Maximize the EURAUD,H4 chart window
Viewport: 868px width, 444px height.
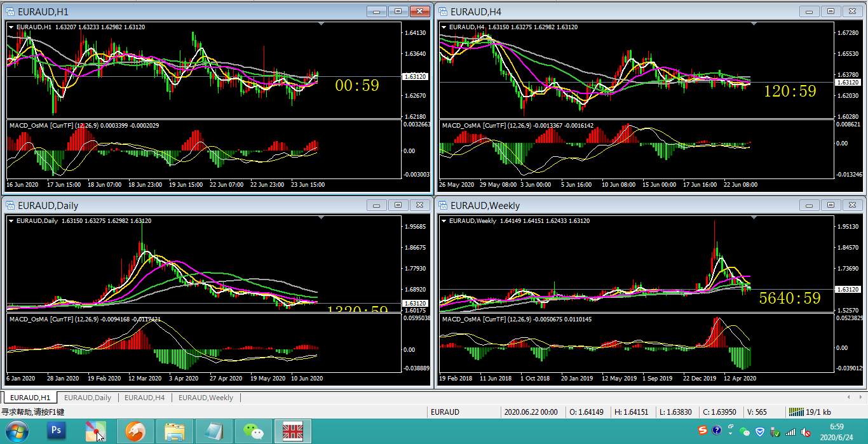(x=831, y=11)
